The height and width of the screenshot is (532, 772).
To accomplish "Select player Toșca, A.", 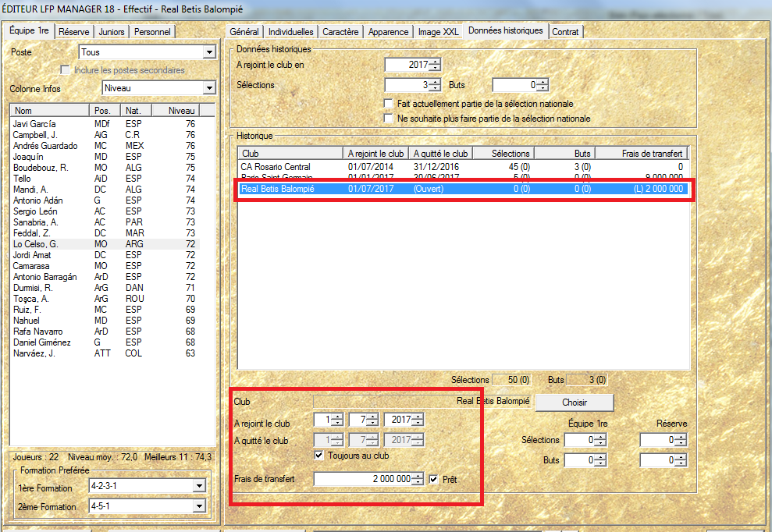I will [x=105, y=299].
